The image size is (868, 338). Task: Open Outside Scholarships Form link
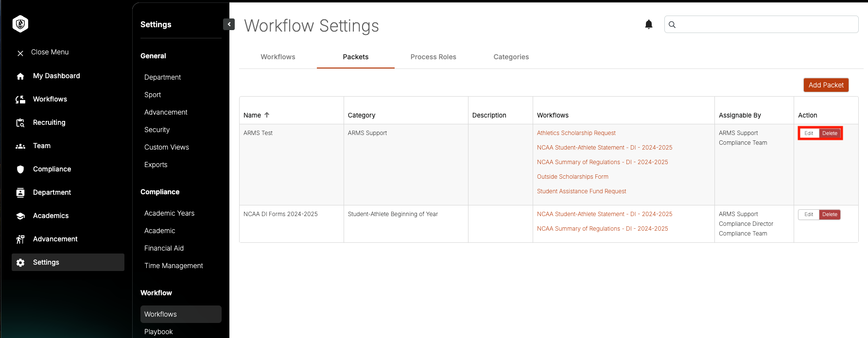tap(573, 177)
